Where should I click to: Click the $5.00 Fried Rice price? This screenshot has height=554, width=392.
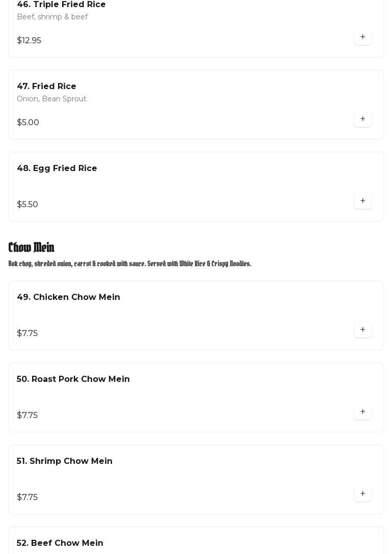(x=28, y=123)
